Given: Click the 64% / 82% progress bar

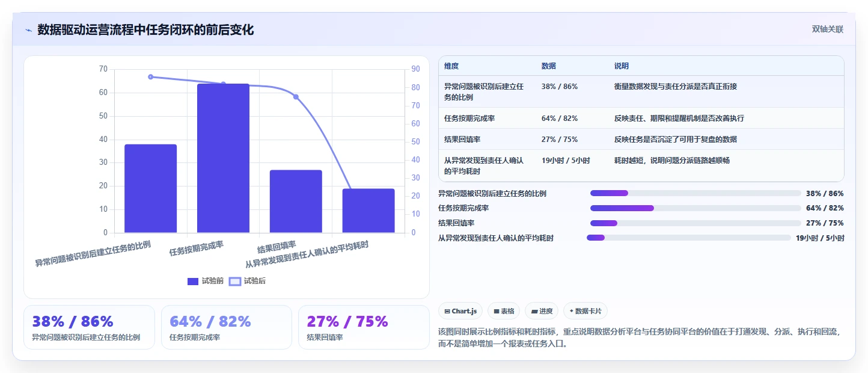Looking at the screenshot, I should (695, 208).
